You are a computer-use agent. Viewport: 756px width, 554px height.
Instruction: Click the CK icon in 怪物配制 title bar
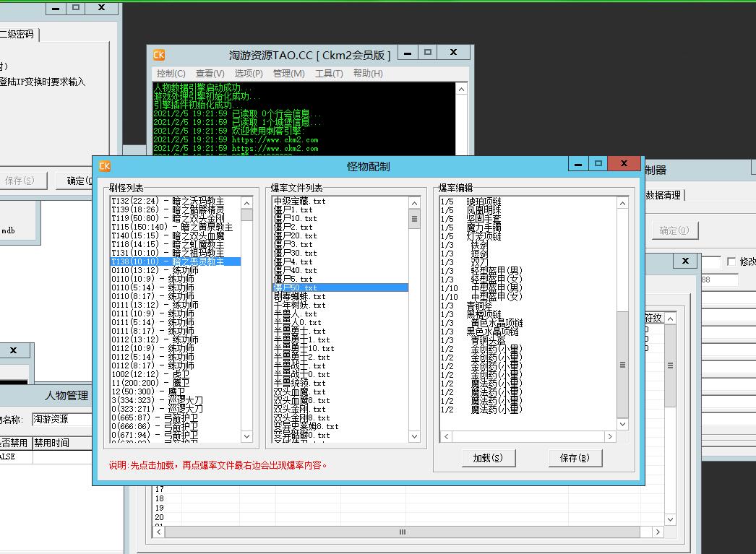pos(104,166)
